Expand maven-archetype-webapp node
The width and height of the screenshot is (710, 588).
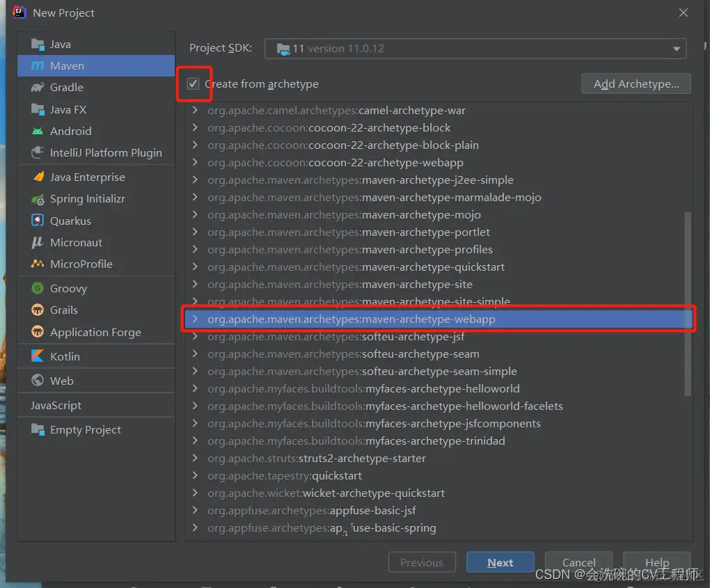pos(195,319)
